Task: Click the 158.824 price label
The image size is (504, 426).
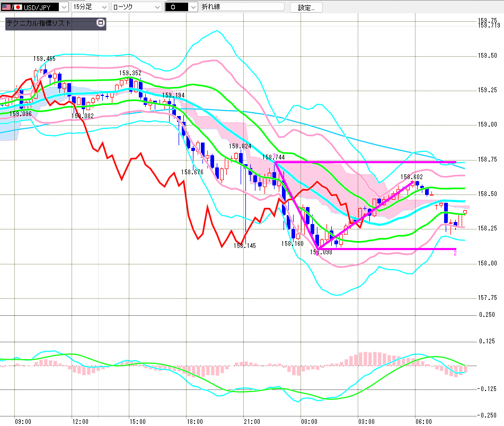Action: [x=240, y=146]
